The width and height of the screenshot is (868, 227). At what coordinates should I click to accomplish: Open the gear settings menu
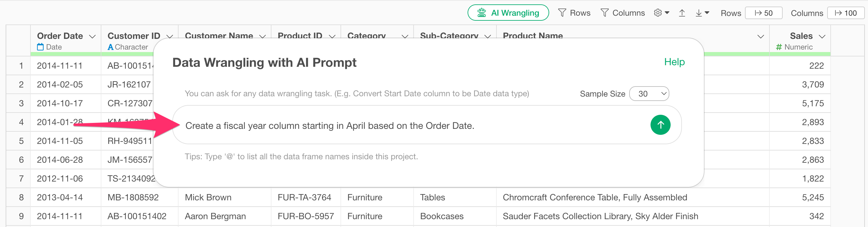pyautogui.click(x=661, y=13)
